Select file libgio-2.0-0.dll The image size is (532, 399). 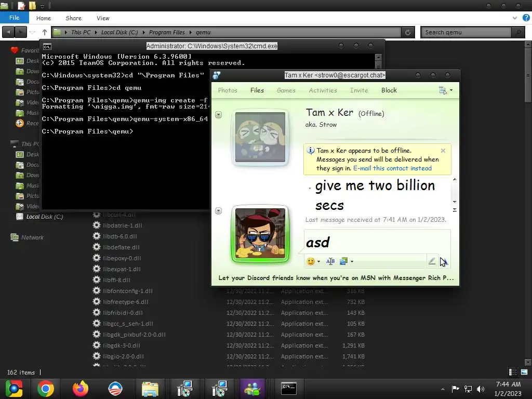click(x=123, y=356)
